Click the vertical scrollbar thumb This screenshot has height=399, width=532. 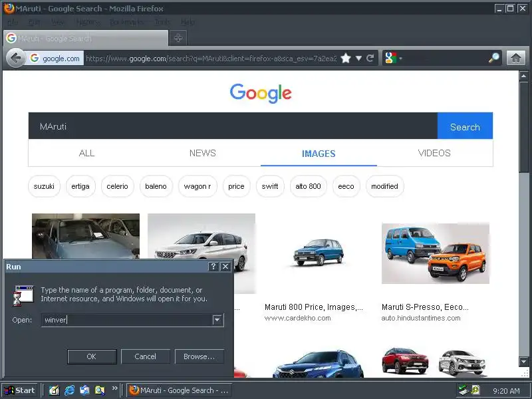(523, 127)
